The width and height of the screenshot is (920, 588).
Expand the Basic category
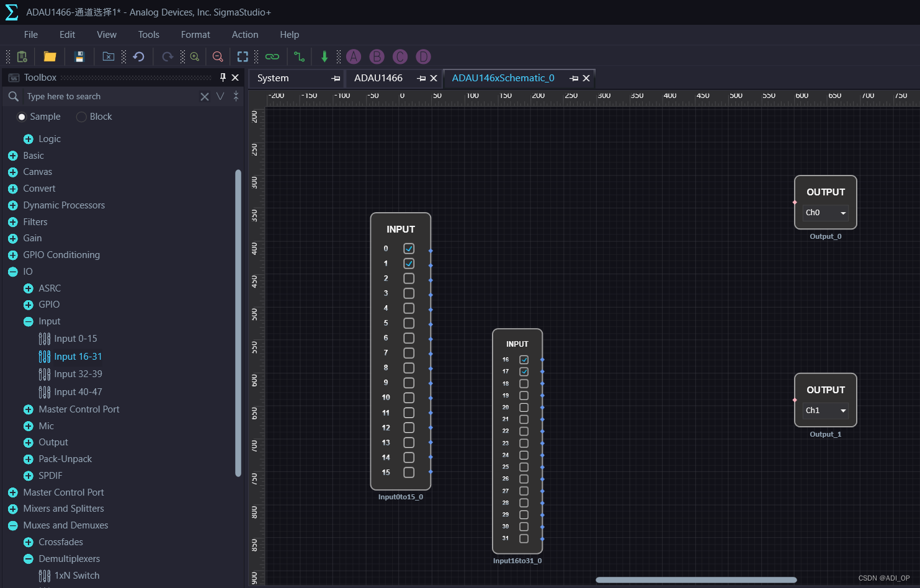click(13, 156)
